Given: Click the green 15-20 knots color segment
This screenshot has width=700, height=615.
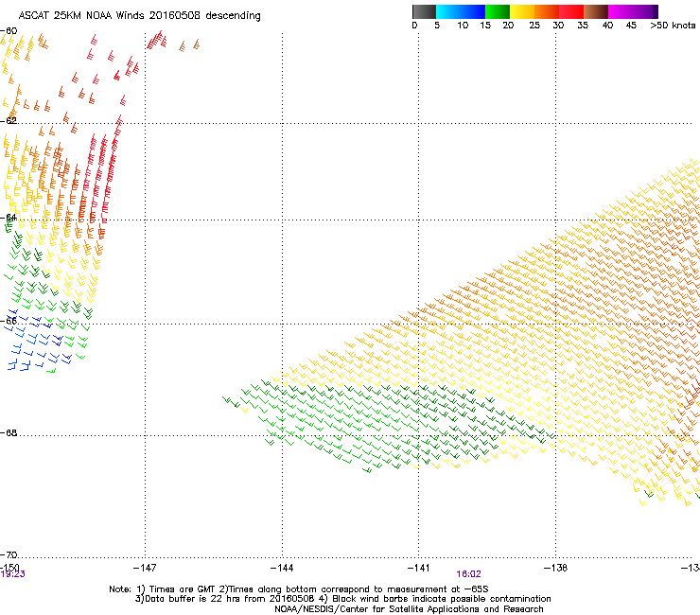Looking at the screenshot, I should 498,11.
